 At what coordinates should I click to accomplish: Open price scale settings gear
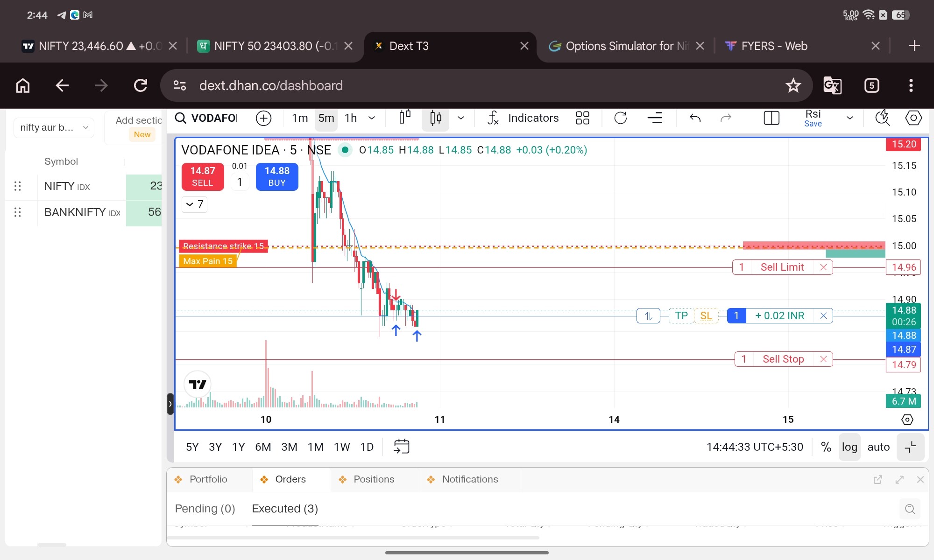tap(907, 420)
